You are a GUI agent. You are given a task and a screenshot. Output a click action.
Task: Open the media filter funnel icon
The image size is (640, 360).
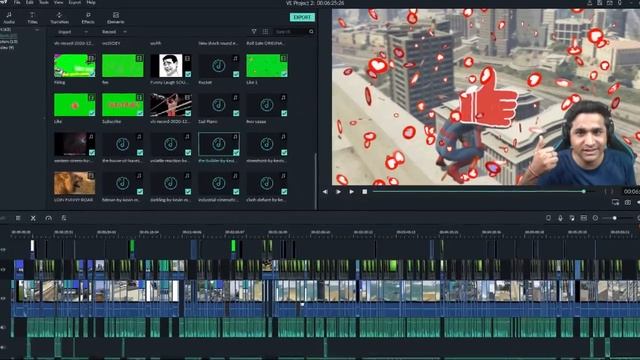coord(254,31)
